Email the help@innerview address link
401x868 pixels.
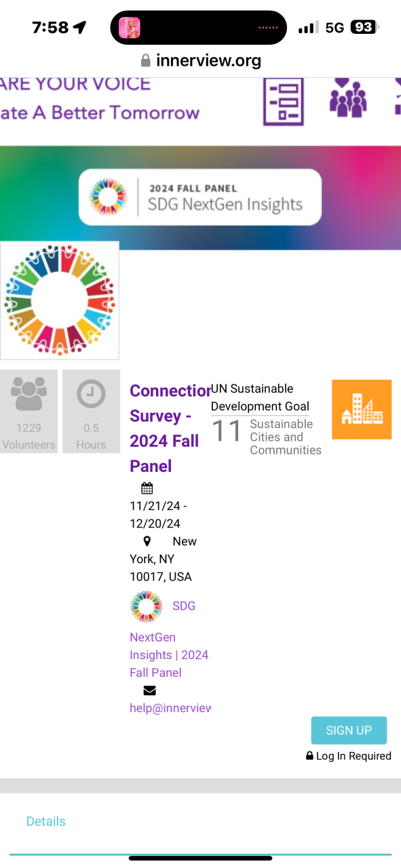[170, 708]
